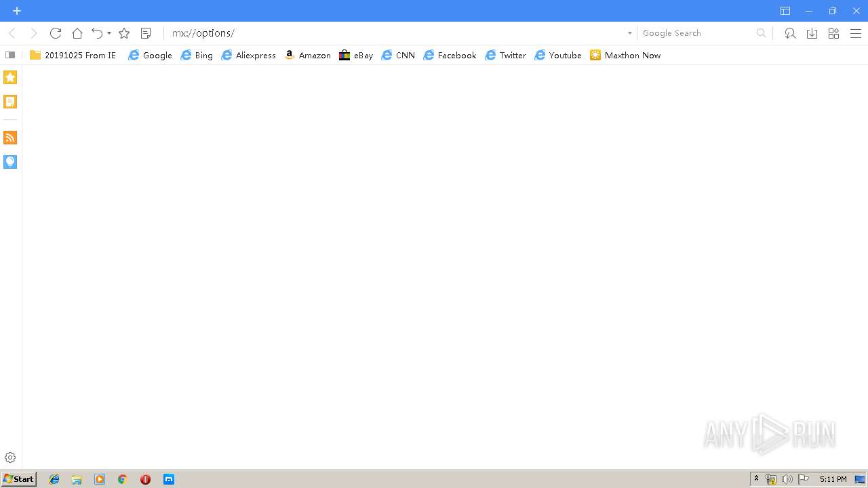Go forward to next page

[x=34, y=33]
